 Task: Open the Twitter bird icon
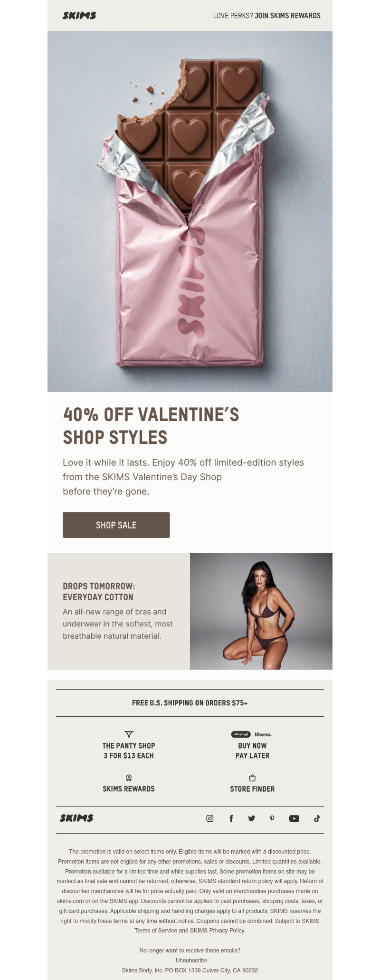251,818
